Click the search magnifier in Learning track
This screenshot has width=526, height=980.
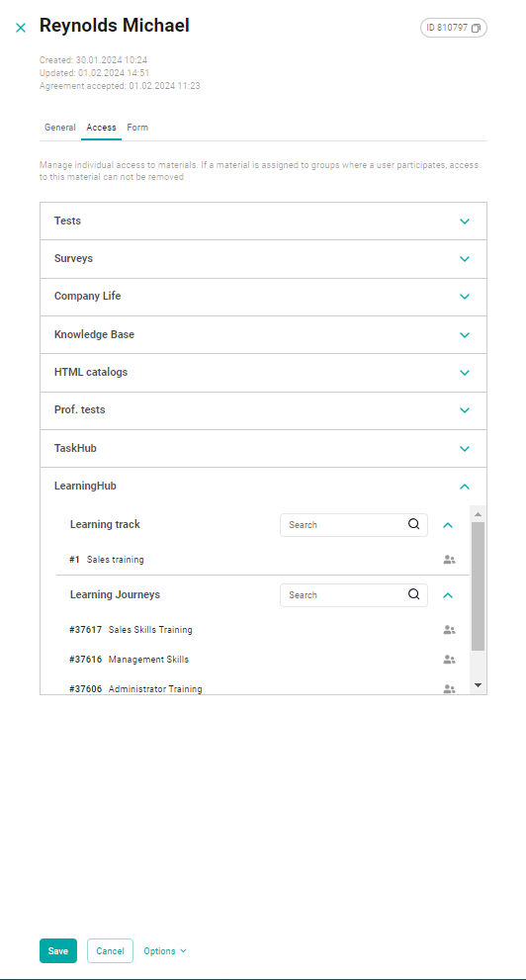pyautogui.click(x=413, y=524)
